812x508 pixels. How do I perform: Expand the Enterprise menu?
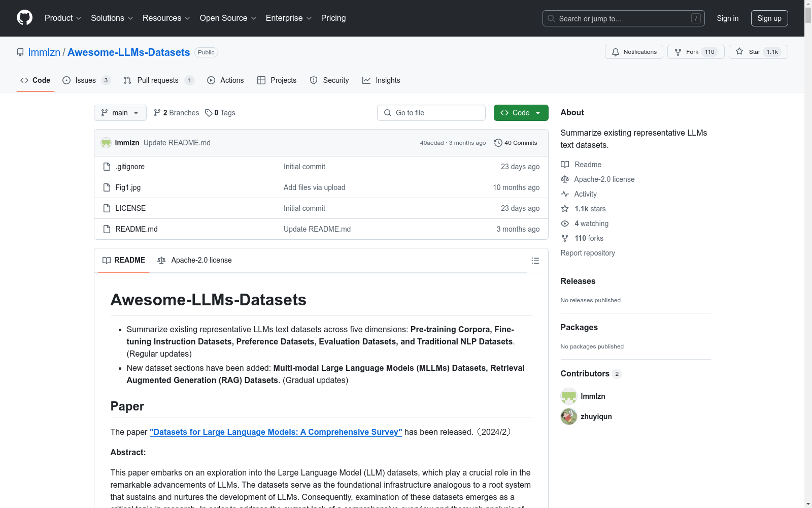(289, 18)
